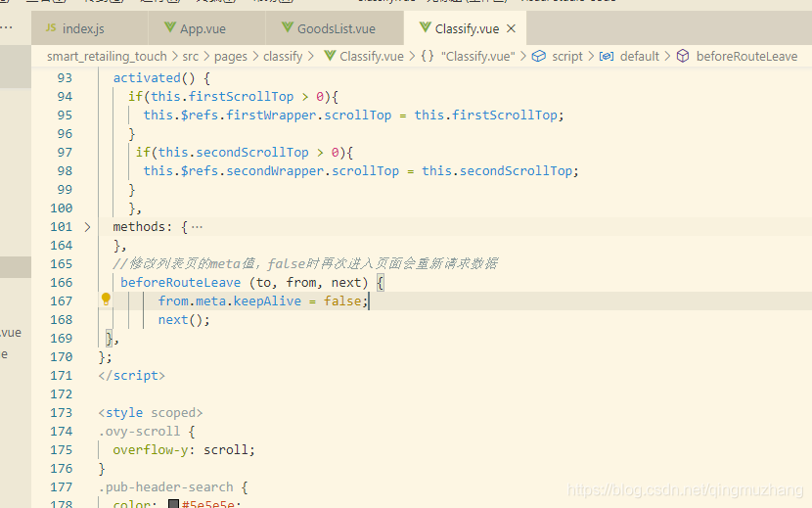Click this.firstScrollTop condition on line 94

(x=222, y=97)
